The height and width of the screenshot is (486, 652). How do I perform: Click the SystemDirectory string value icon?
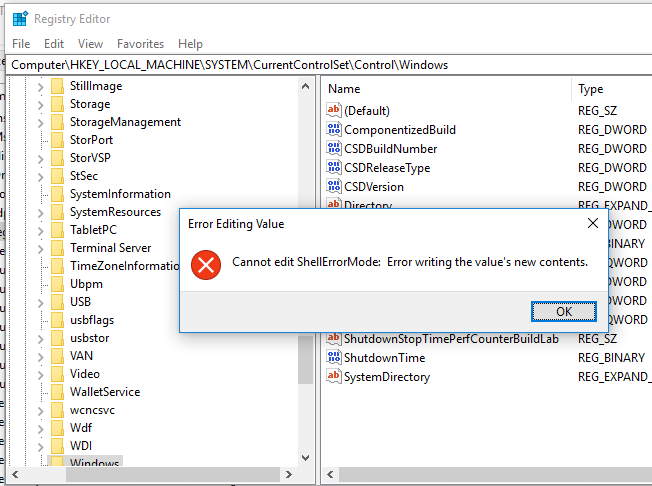(x=333, y=376)
